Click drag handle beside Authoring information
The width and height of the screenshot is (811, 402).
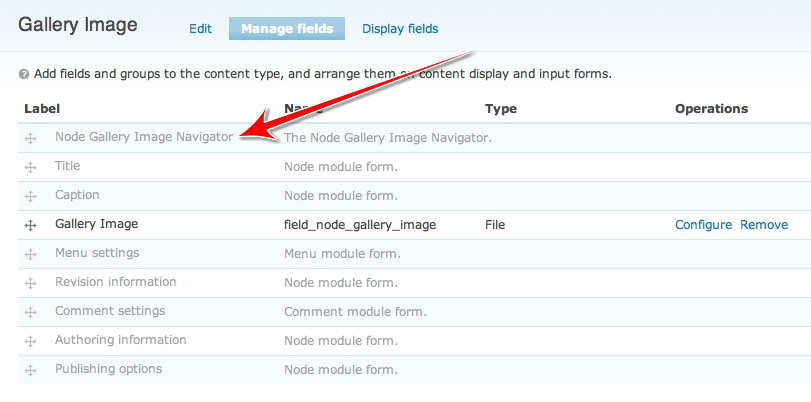30,341
